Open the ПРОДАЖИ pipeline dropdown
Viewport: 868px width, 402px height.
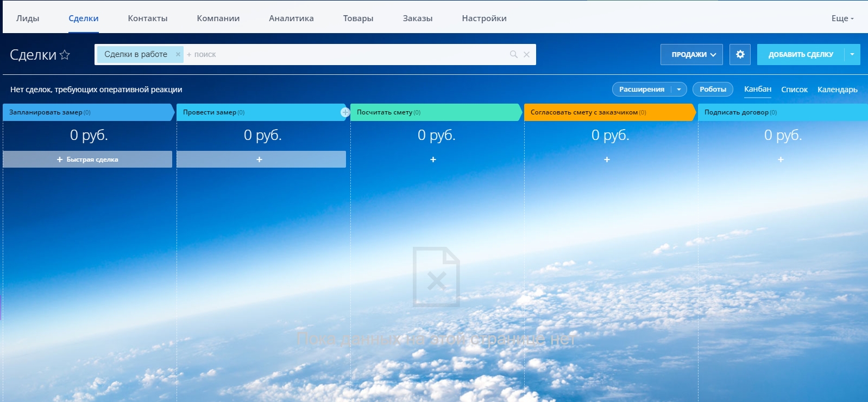tap(691, 54)
